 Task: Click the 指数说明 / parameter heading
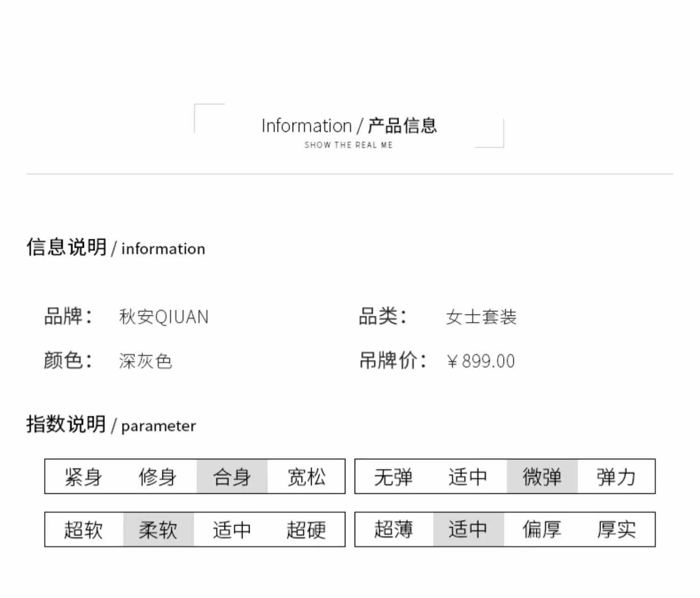[x=111, y=425]
